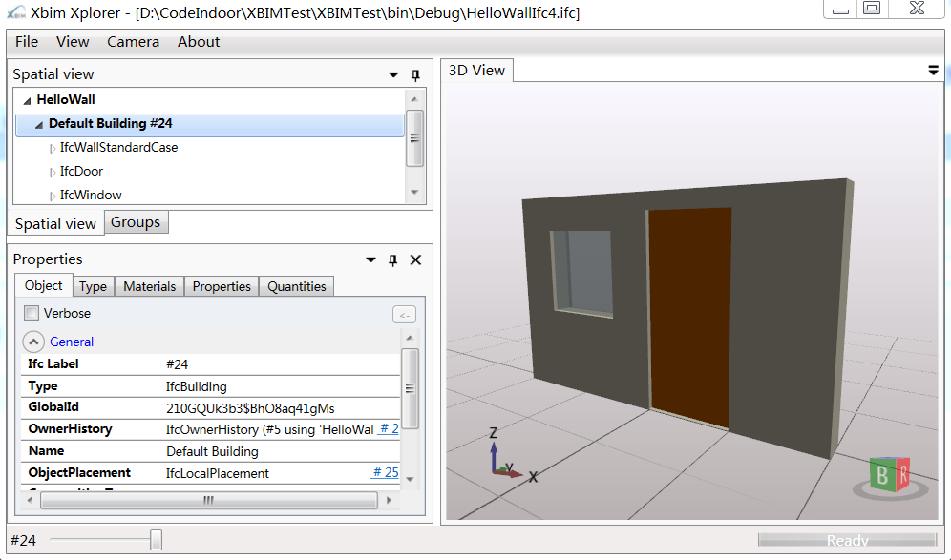This screenshot has height=560, width=951.
Task: Click properties horizontal scroll left arrow
Action: pos(30,501)
